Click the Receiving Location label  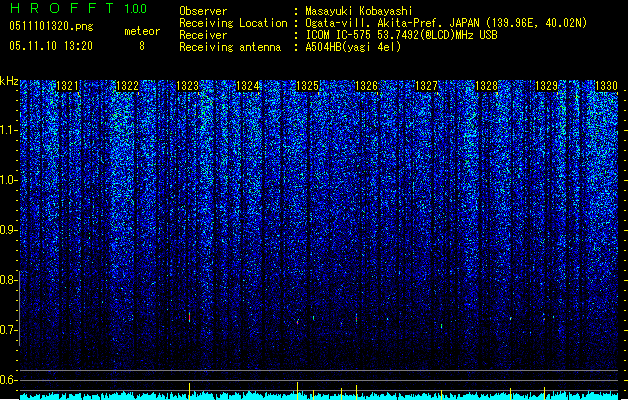(233, 23)
